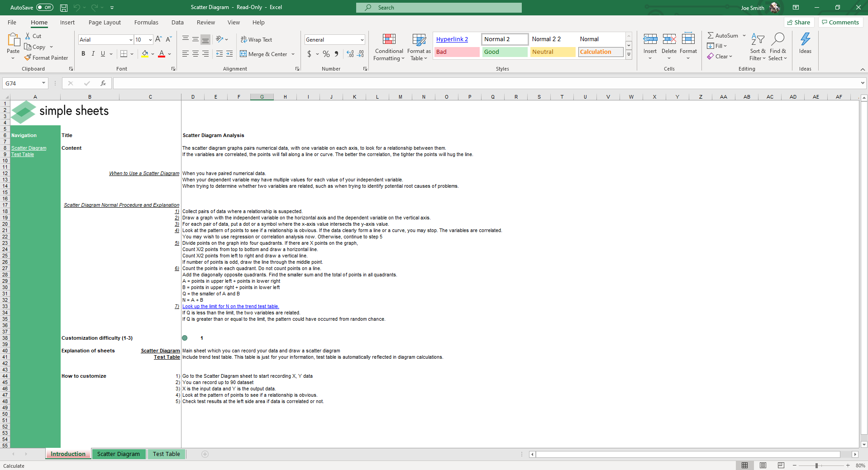Click the Paste clipboard icon

tap(13, 40)
